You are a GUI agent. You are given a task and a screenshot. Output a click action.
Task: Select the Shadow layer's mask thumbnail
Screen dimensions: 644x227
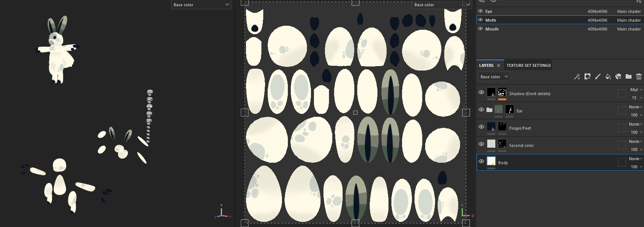[502, 92]
